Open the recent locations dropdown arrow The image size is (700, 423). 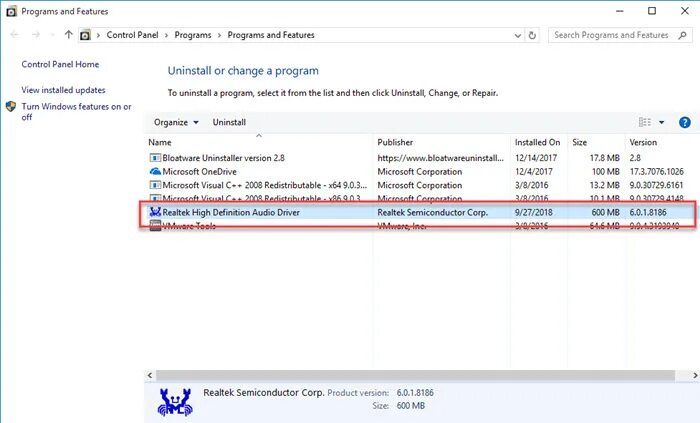pos(52,35)
